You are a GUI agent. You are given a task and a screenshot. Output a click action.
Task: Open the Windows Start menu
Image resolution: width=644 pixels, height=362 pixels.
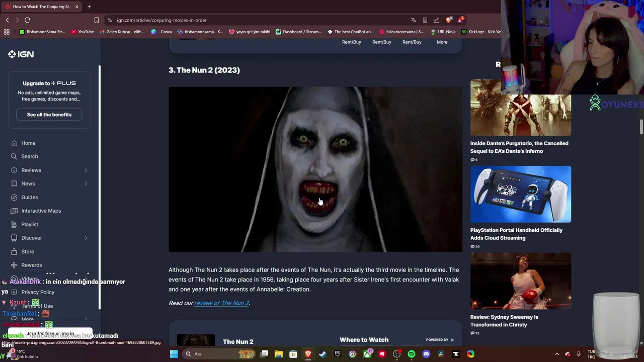click(x=174, y=354)
